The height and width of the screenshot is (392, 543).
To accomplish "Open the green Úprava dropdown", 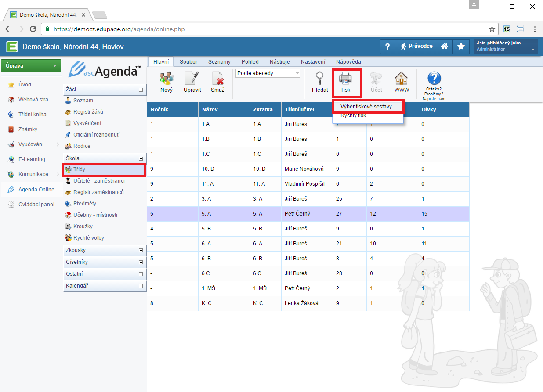I will (x=31, y=66).
